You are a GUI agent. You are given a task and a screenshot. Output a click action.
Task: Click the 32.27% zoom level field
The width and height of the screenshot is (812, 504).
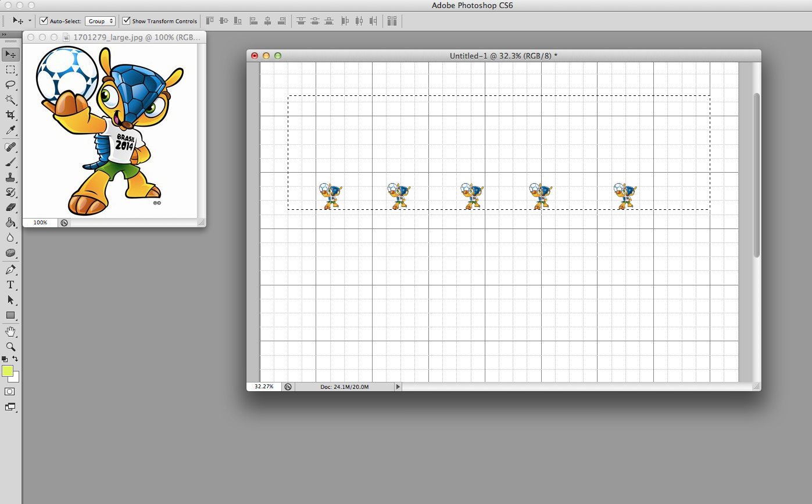(264, 387)
